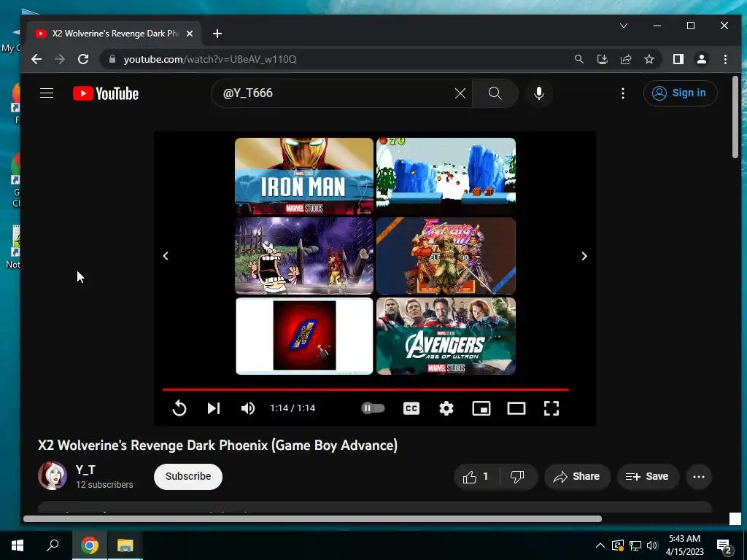Go back in Chrome

(x=36, y=59)
